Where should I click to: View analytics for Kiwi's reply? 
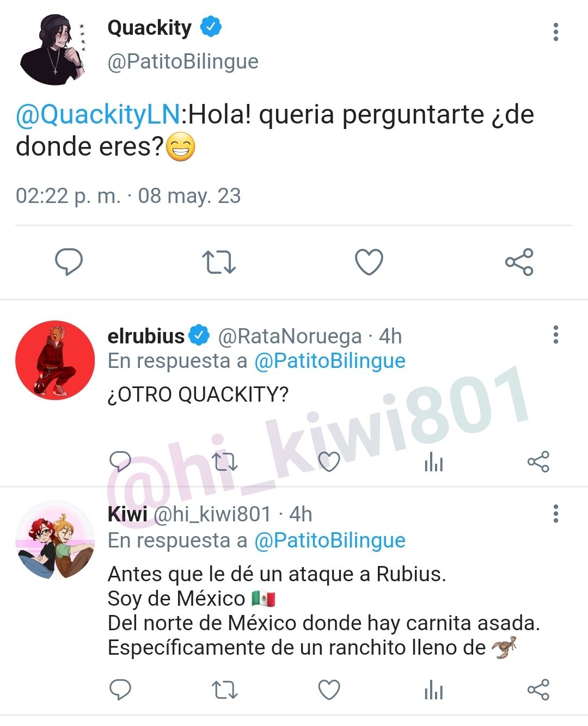click(433, 690)
